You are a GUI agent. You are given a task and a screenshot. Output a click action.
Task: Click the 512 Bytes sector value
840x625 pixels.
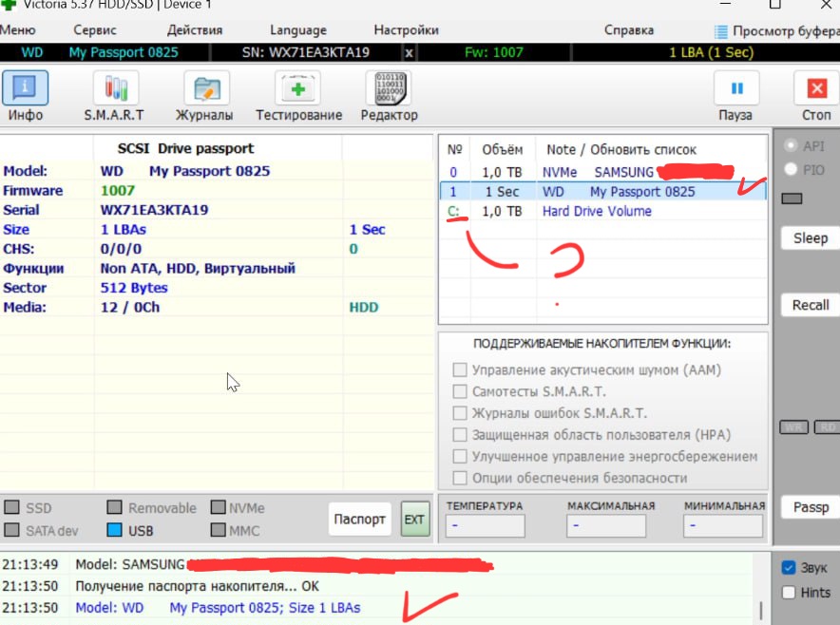[x=134, y=288]
